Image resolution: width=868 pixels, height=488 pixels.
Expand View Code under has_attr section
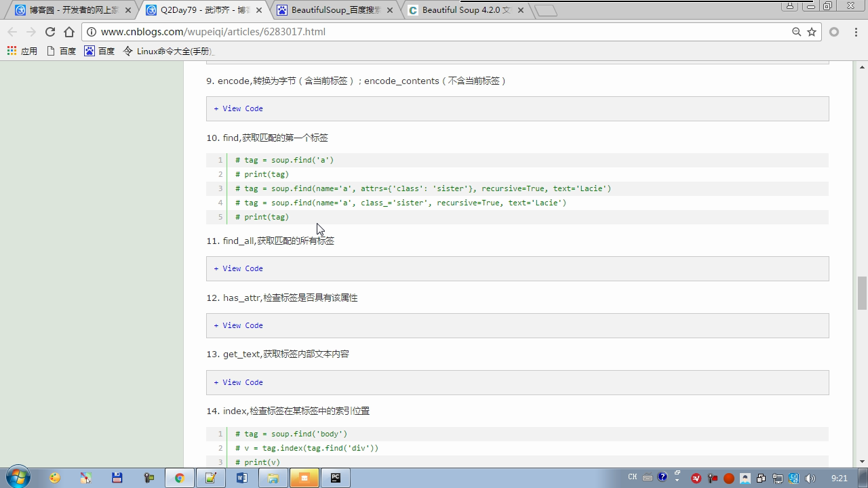pyautogui.click(x=239, y=325)
